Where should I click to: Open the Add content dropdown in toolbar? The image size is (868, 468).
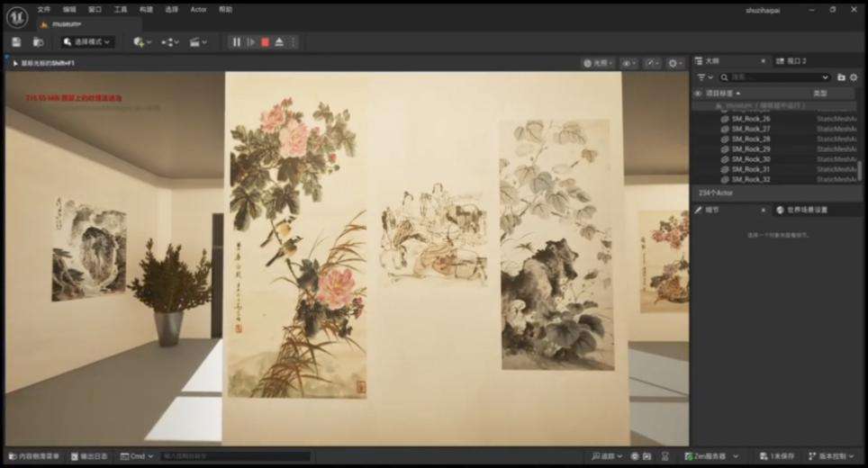coord(141,42)
